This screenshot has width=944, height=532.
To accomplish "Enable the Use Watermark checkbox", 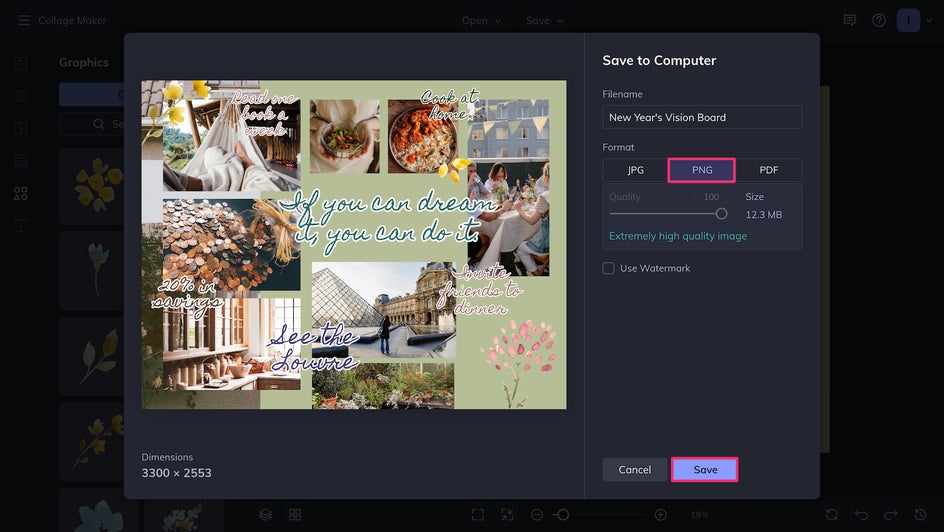I will (x=609, y=268).
